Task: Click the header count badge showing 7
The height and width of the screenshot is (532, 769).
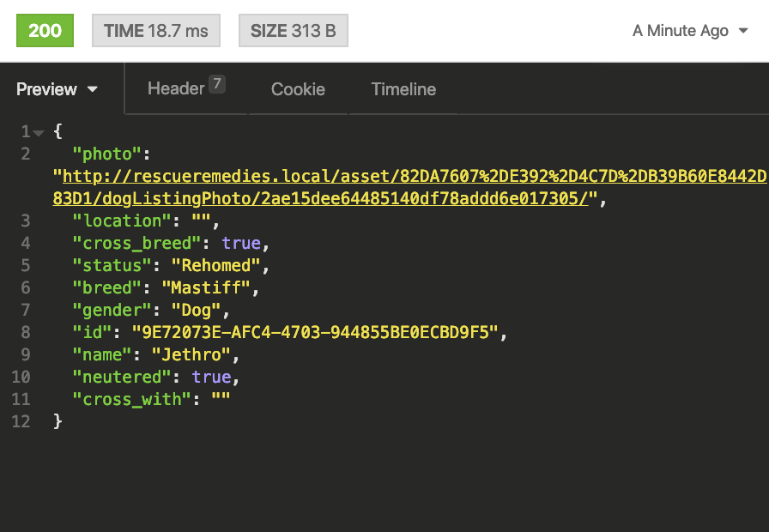Action: tap(217, 84)
